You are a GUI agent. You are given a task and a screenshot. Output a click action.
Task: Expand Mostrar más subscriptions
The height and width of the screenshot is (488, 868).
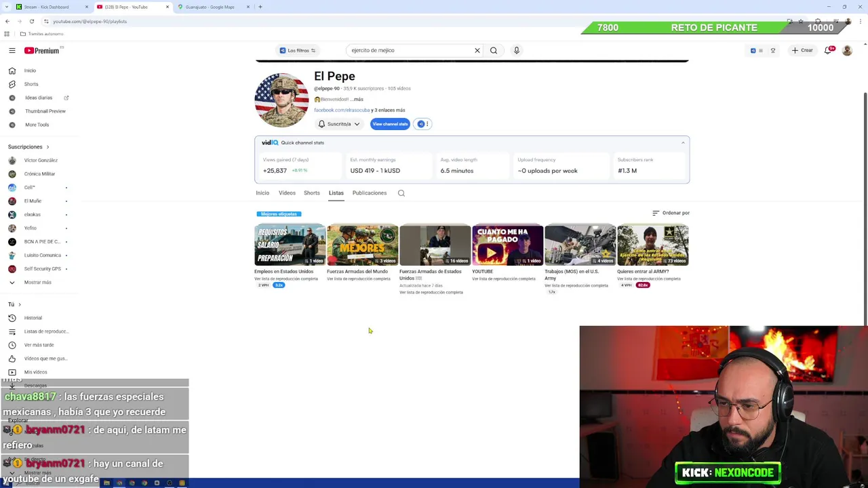click(x=37, y=283)
